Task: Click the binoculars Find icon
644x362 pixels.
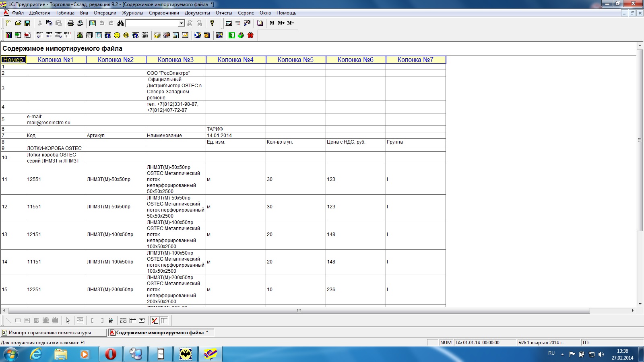Action: tap(120, 23)
